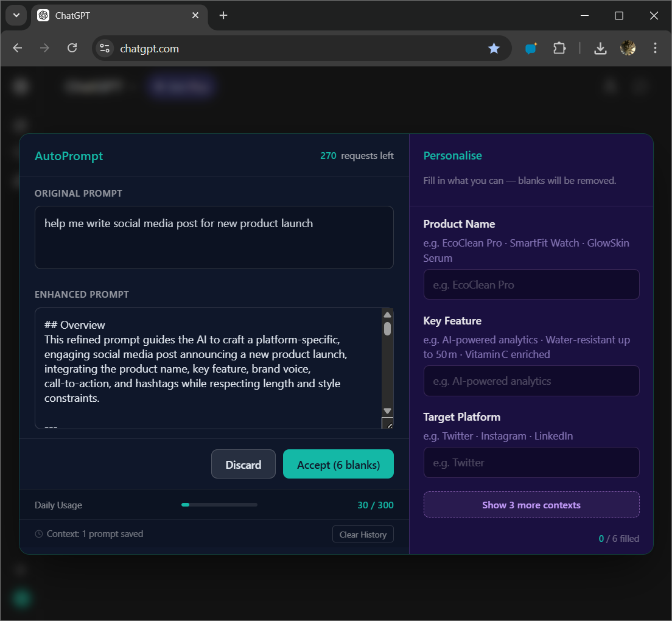Open the Chrome three-dot menu
This screenshot has height=621, width=672.
tap(656, 47)
